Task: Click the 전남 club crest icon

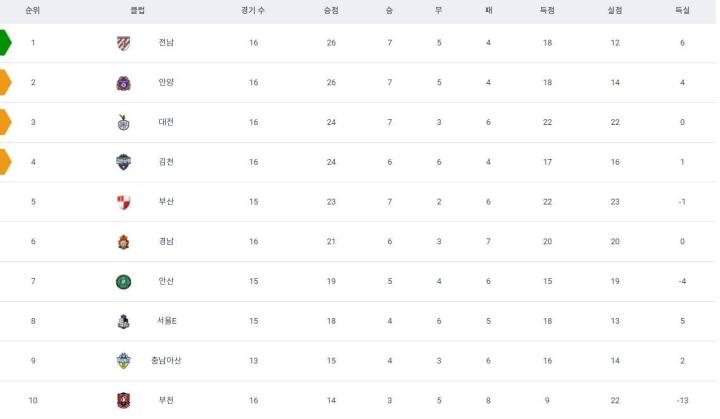Action: [x=123, y=43]
